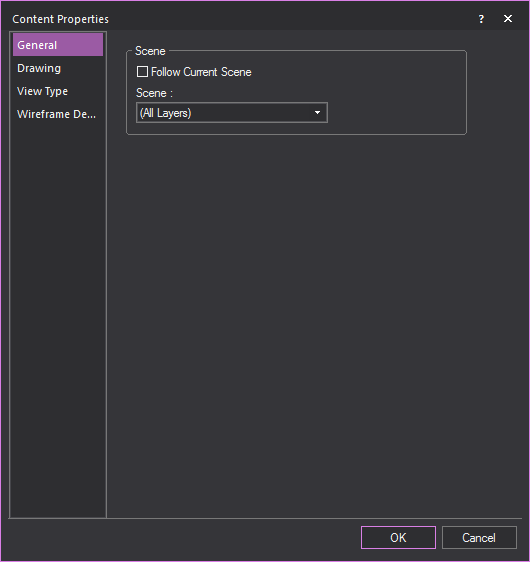The image size is (530, 562).
Task: Click the Scene group box heading
Action: 150,51
